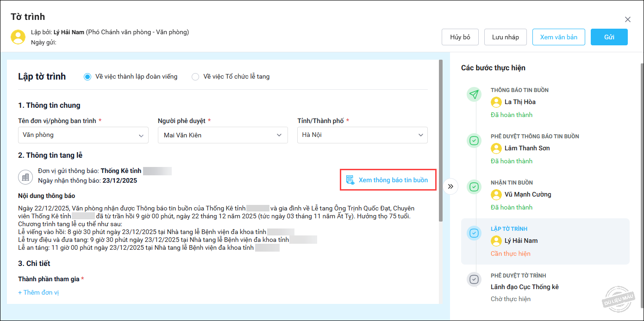
Task: Click the grey Phê duyệt tờ trình step icon
Action: (474, 279)
